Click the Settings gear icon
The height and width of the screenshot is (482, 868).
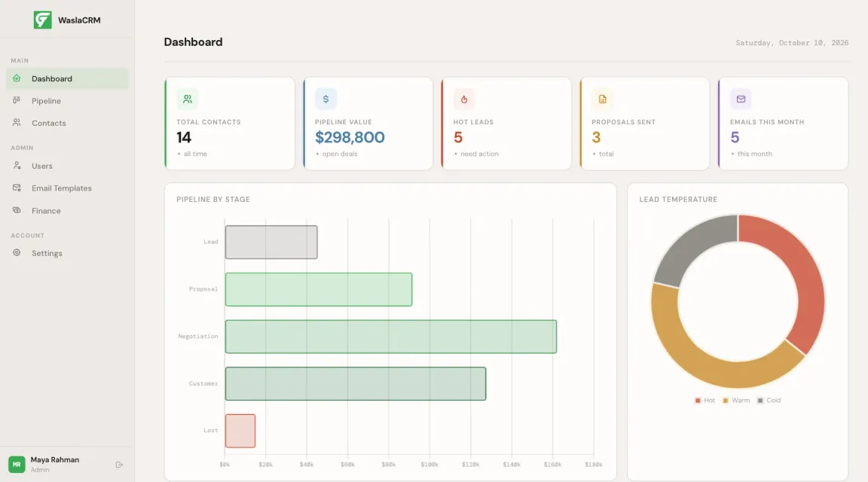(x=17, y=252)
